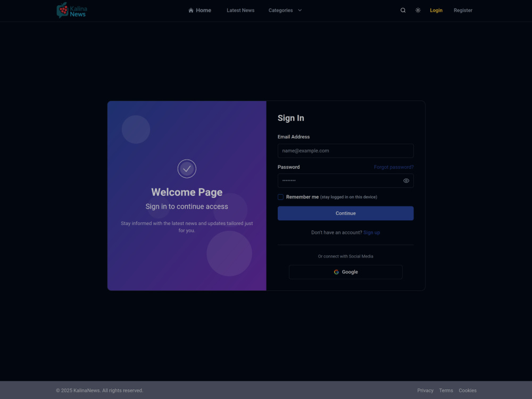Sign in with Google button
Image resolution: width=532 pixels, height=399 pixels.
pyautogui.click(x=345, y=272)
